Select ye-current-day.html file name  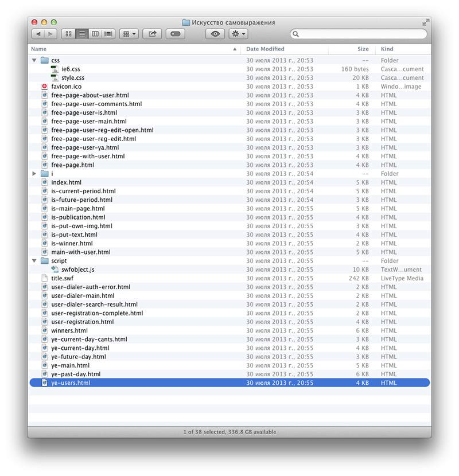coord(80,348)
